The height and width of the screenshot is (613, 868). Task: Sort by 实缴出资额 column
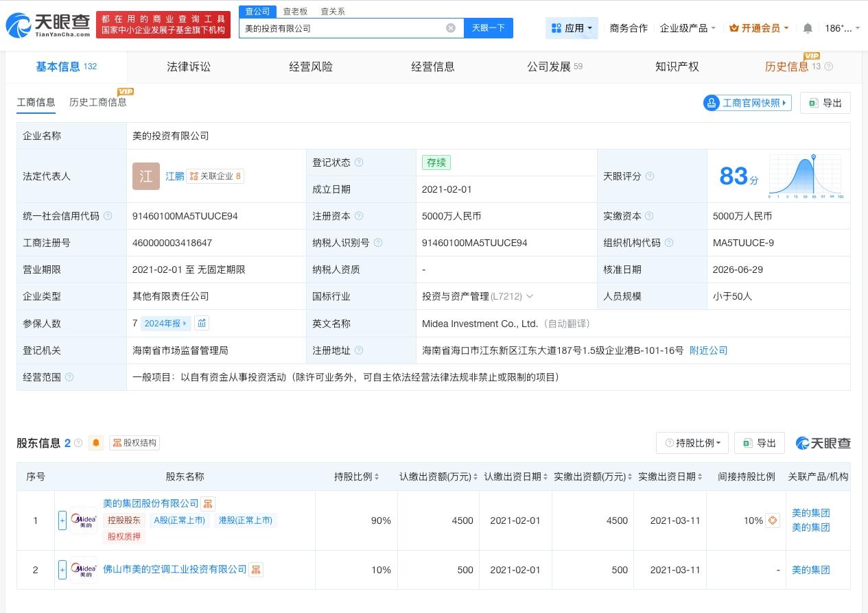631,477
